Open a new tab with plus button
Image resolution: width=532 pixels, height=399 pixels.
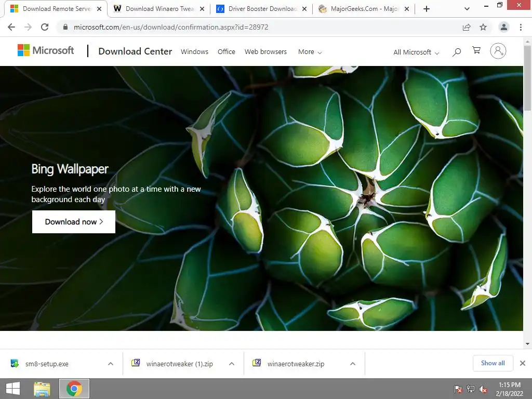pyautogui.click(x=427, y=9)
